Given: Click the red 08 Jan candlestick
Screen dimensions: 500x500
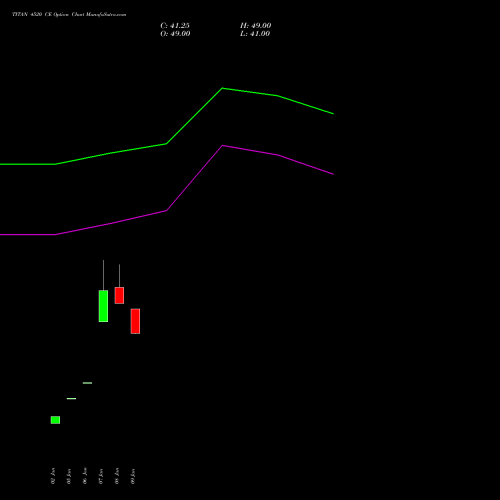Looking at the screenshot, I should [119, 295].
